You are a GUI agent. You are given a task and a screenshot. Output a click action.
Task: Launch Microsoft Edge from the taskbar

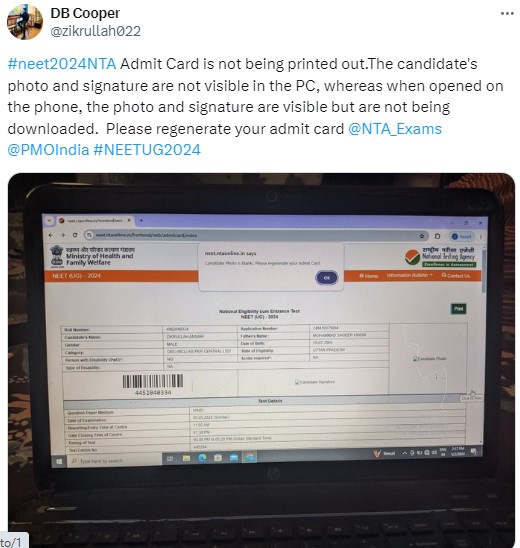[202, 458]
